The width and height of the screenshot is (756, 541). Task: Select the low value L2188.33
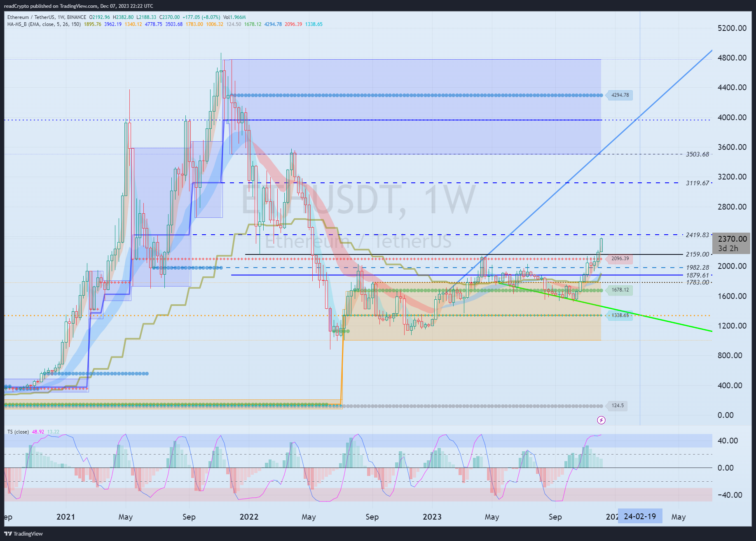tap(146, 17)
